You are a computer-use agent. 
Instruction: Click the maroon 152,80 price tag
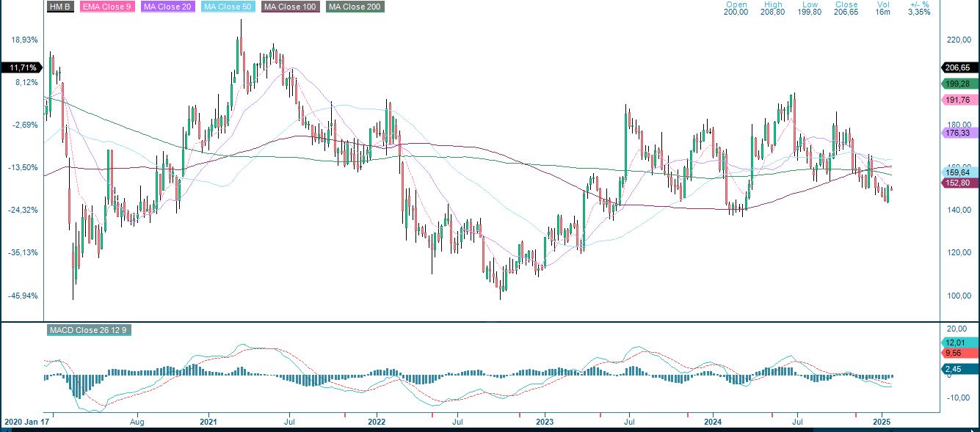(959, 183)
